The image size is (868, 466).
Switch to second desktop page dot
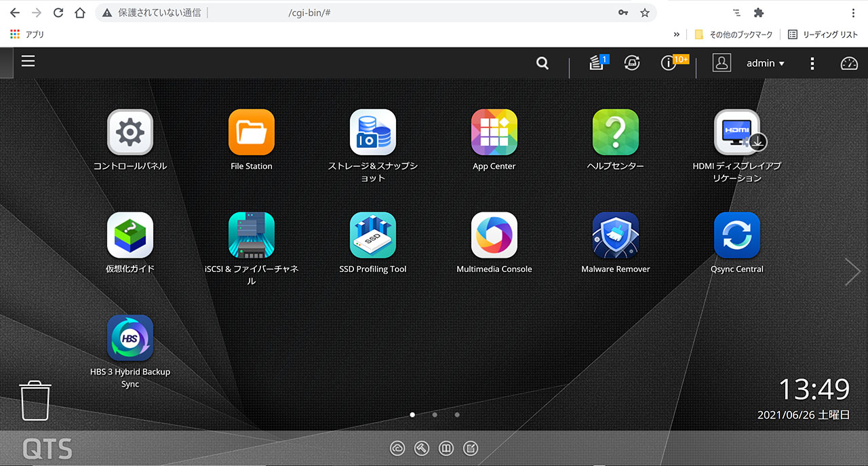coord(435,414)
